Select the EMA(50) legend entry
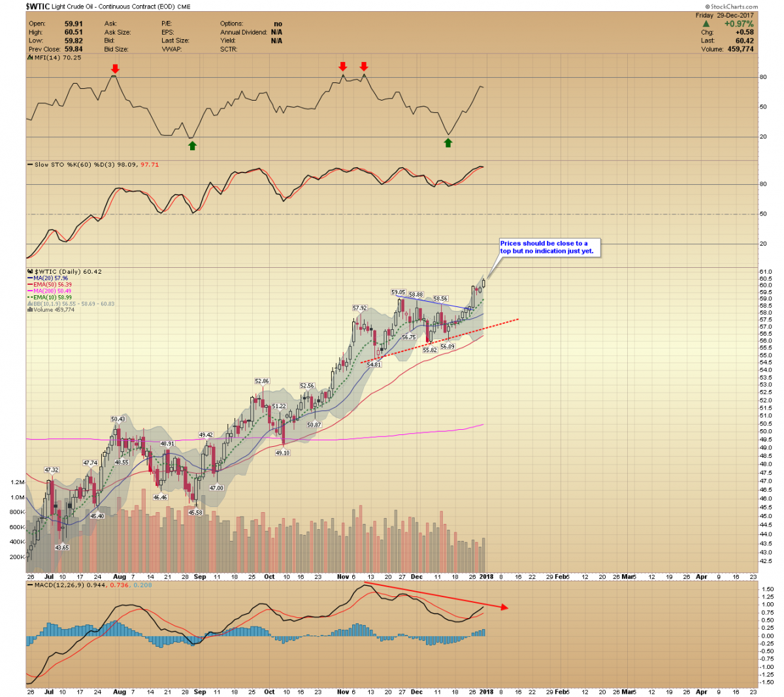Screen dimensions: 784x697 pyautogui.click(x=52, y=285)
